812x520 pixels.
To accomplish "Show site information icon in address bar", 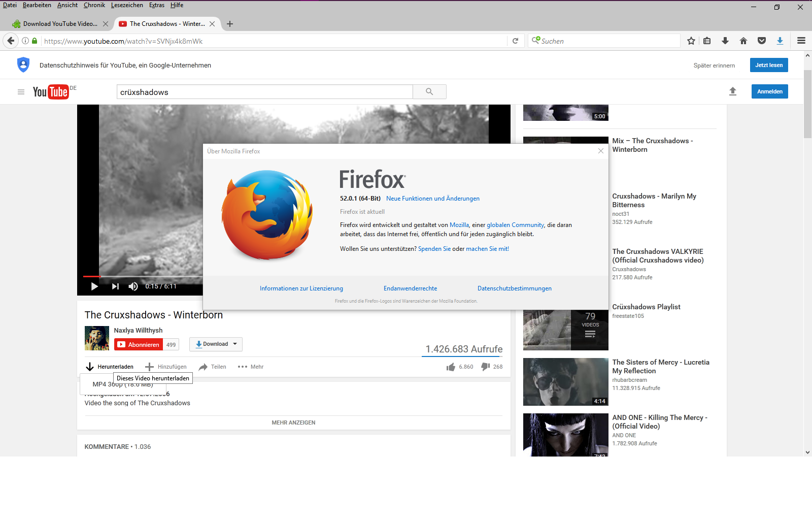I will coord(25,41).
